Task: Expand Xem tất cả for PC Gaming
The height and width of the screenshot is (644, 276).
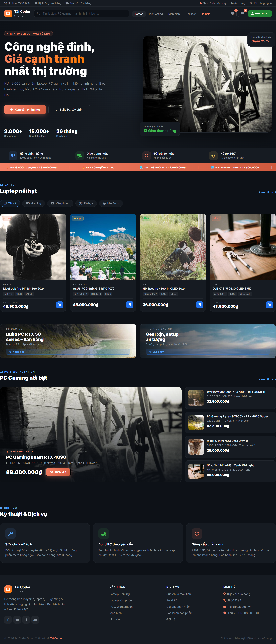Action: 267,379
